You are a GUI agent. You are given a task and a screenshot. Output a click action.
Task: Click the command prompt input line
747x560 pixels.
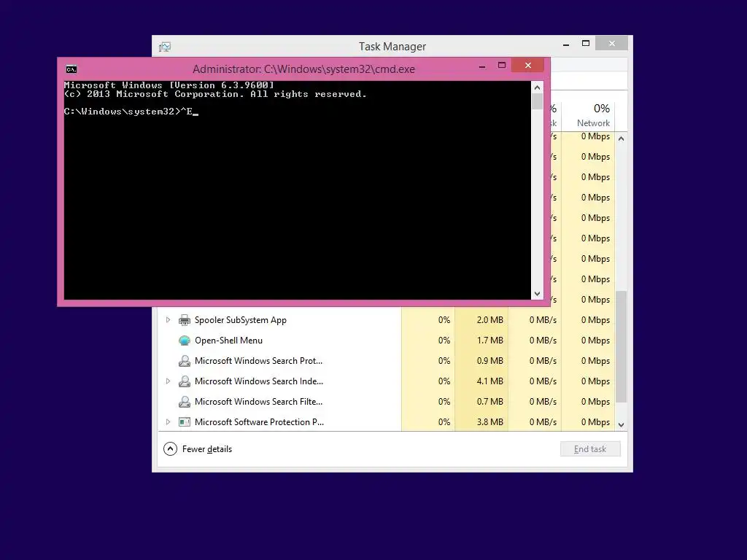131,112
